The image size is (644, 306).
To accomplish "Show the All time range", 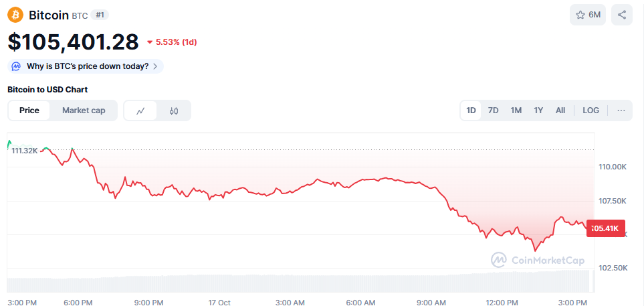I will 560,110.
